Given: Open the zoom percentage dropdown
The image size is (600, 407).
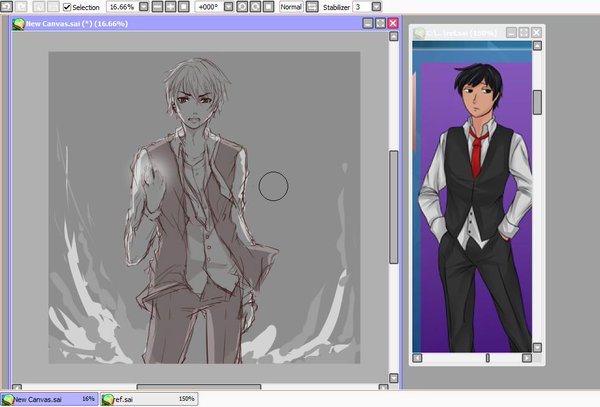Looking at the screenshot, I should pos(143,7).
